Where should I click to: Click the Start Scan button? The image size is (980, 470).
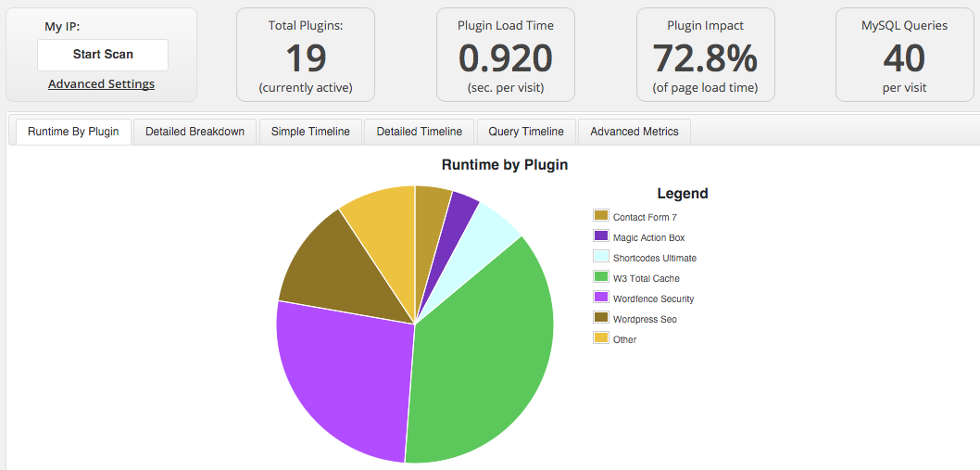click(x=103, y=55)
